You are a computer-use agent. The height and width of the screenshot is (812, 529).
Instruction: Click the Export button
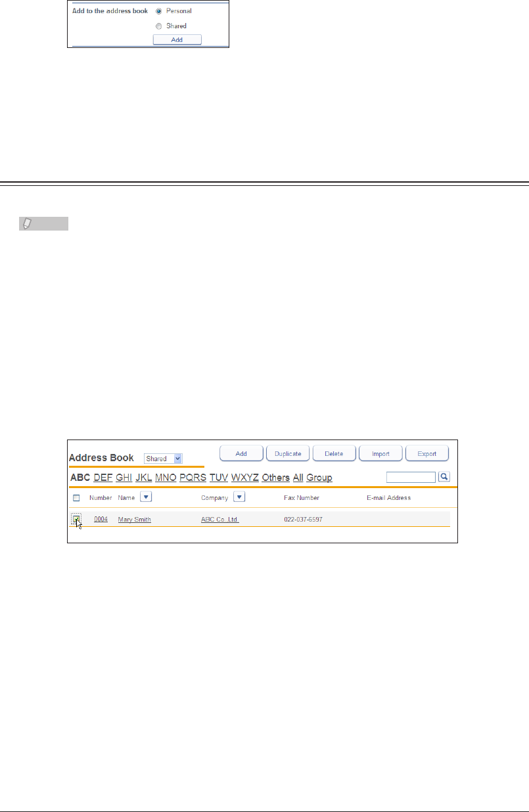click(427, 453)
